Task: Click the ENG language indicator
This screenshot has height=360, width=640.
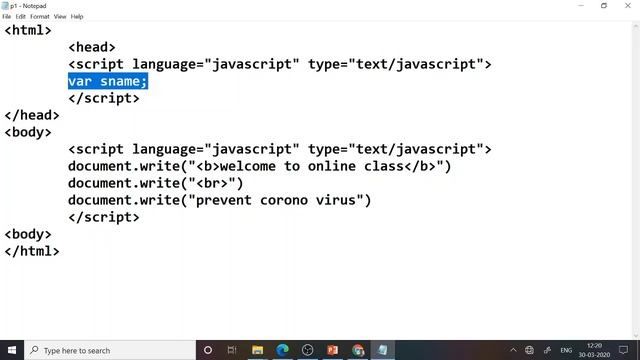Action: click(x=566, y=350)
